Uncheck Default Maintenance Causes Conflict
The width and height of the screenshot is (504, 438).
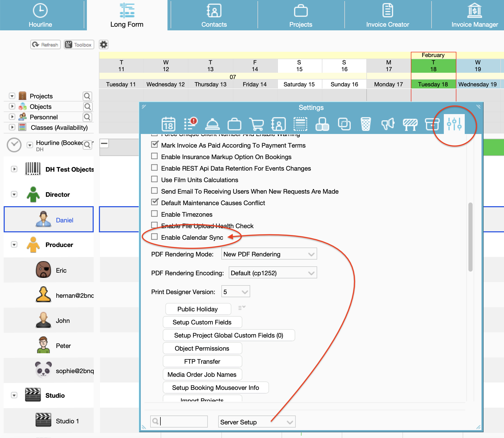[x=154, y=202]
